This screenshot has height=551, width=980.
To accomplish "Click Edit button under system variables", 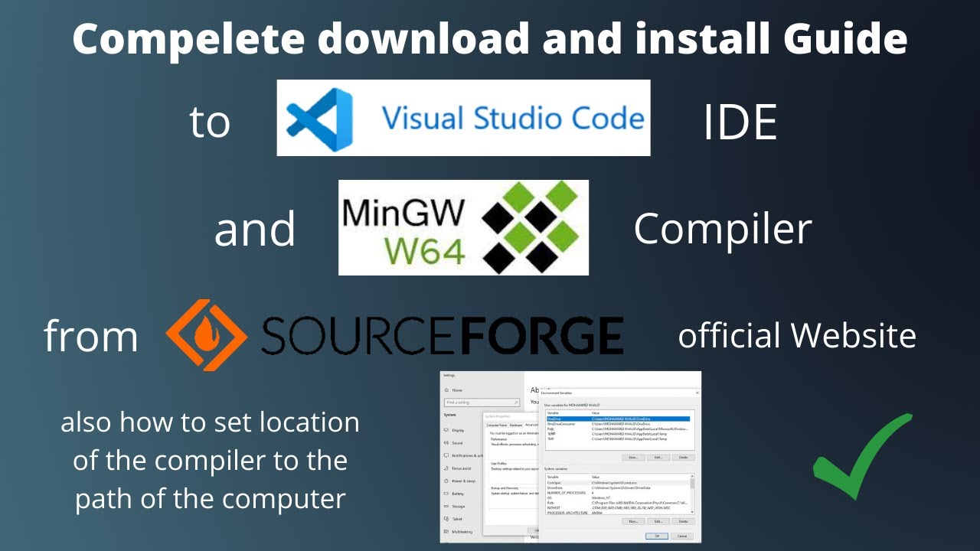I will coord(658,521).
